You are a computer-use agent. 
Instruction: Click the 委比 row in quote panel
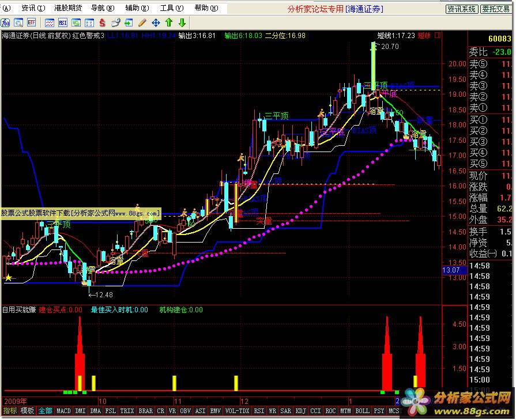point(490,52)
